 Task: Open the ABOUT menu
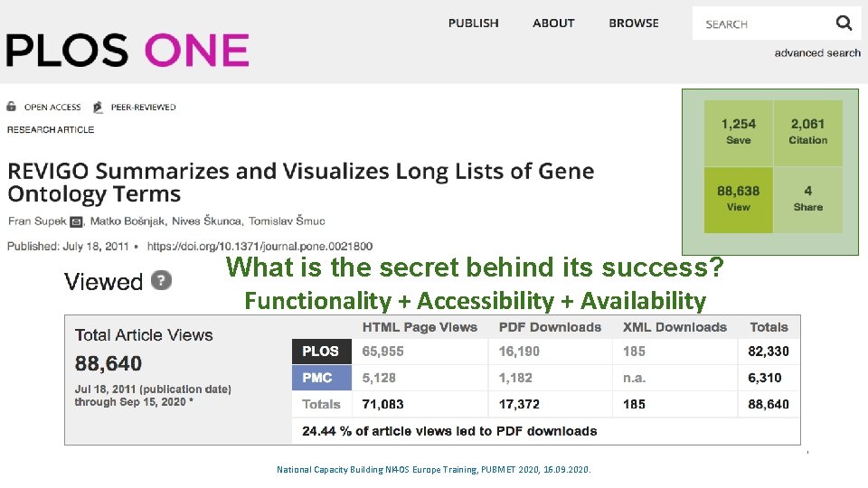553,23
